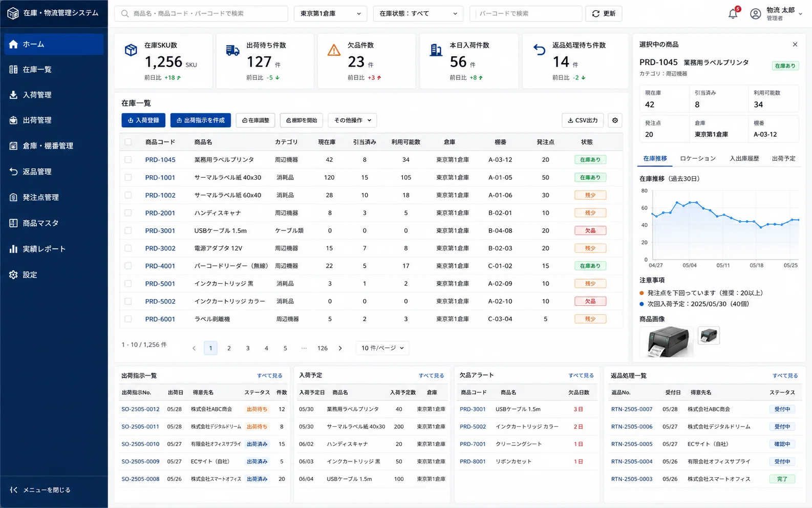Check the PRD-3001 row checkbox
812x508 pixels.
pyautogui.click(x=128, y=230)
